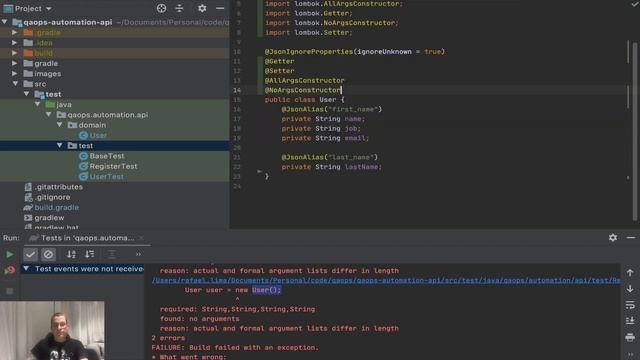The image size is (640, 360).
Task: Open the Project view dropdown
Action: tap(28, 8)
